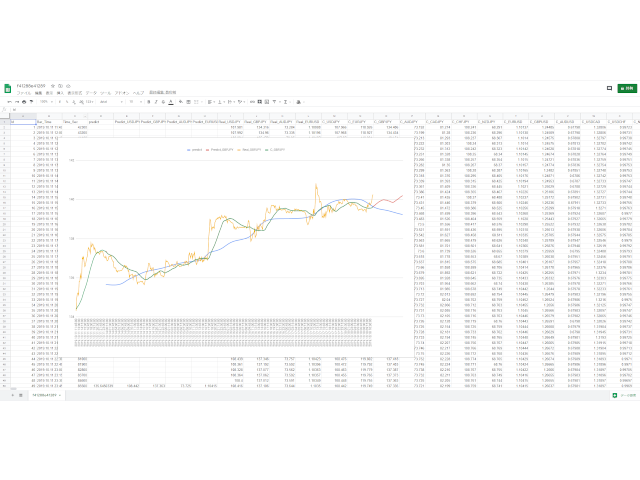
Task: Star the spreadsheet next to its title
Action: pyautogui.click(x=53, y=86)
